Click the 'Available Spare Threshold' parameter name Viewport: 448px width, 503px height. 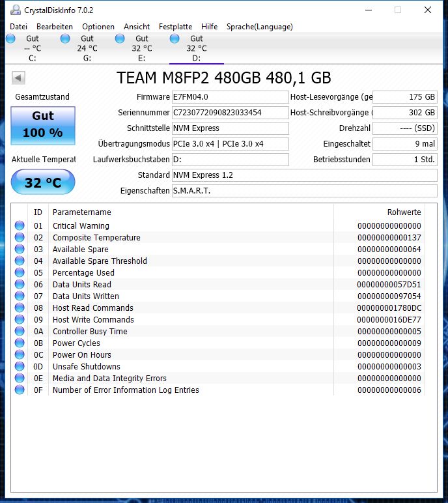pyautogui.click(x=100, y=261)
